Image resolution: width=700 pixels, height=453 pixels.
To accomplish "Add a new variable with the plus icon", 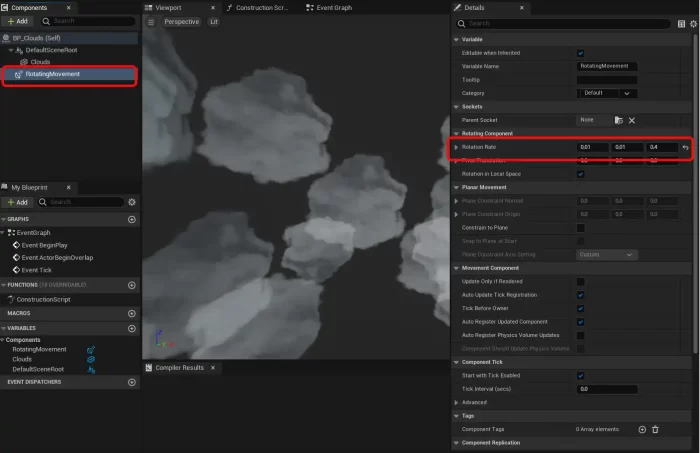I will click(x=132, y=327).
